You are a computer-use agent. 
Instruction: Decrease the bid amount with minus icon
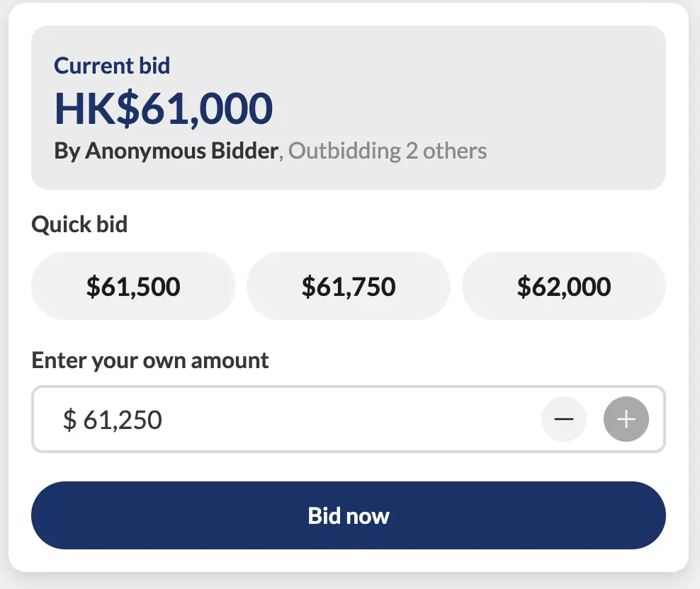click(x=563, y=419)
